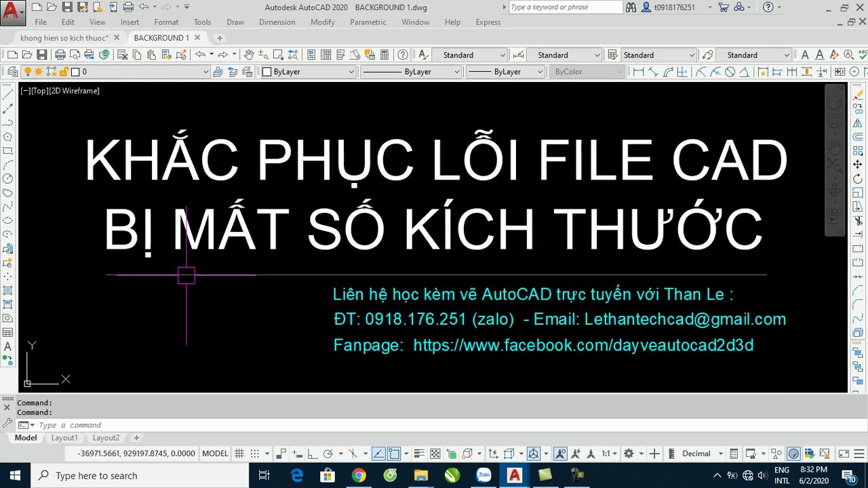Select the Arc Length dimension tool
Image resolution: width=868 pixels, height=488 pixels.
click(669, 72)
